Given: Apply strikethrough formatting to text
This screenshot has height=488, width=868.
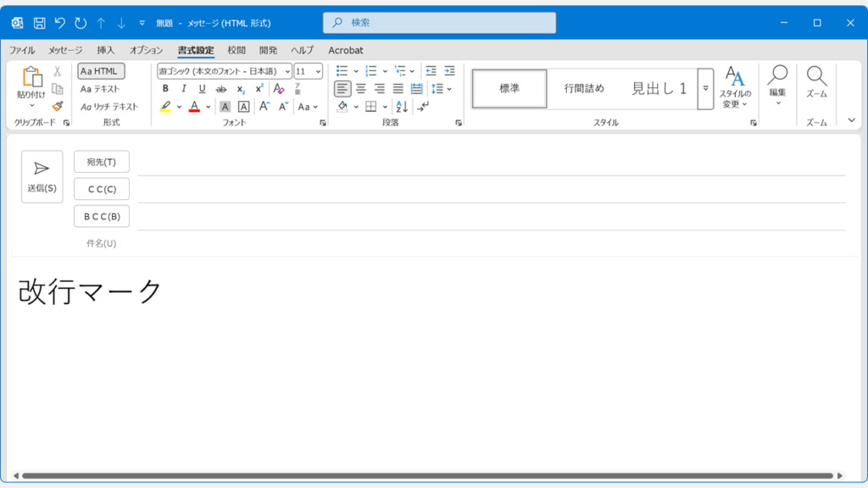Looking at the screenshot, I should point(220,90).
